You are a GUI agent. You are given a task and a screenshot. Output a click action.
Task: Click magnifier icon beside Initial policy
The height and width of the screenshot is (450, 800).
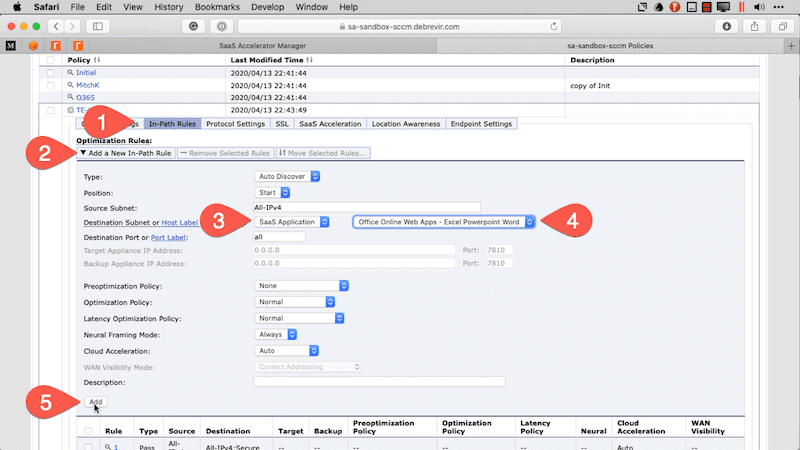click(x=70, y=73)
